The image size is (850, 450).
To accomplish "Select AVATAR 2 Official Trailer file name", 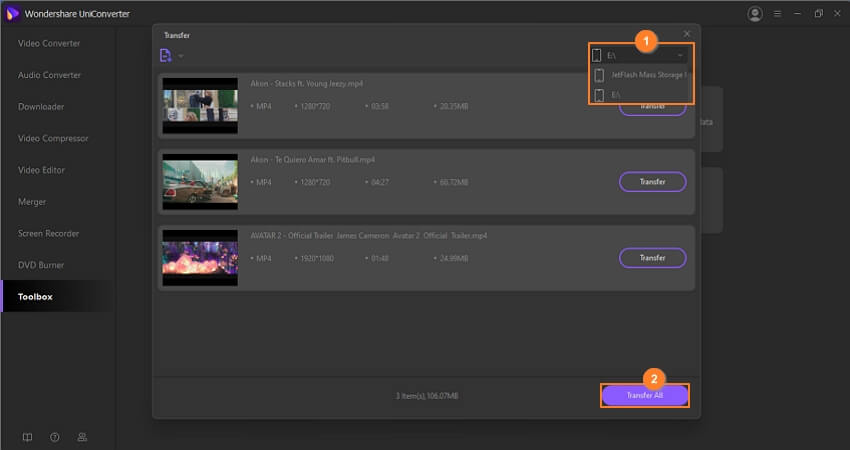I will 369,235.
